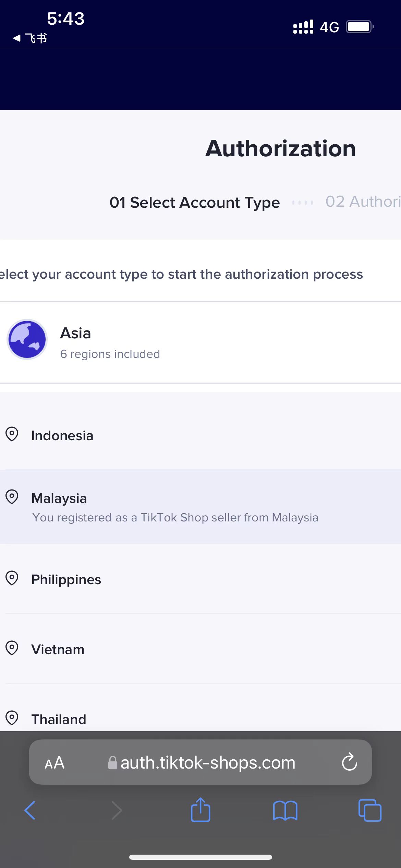Select Indonesia as account region

pos(200,434)
